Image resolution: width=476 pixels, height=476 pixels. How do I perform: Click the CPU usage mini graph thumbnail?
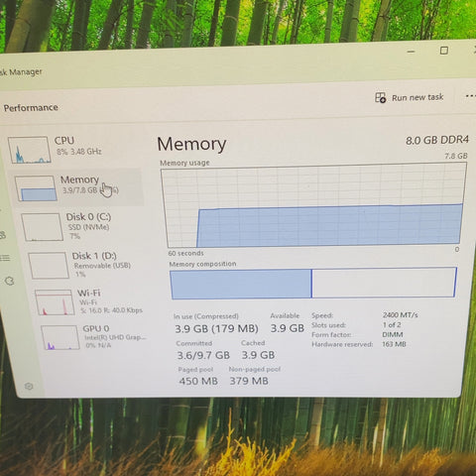[x=30, y=150]
